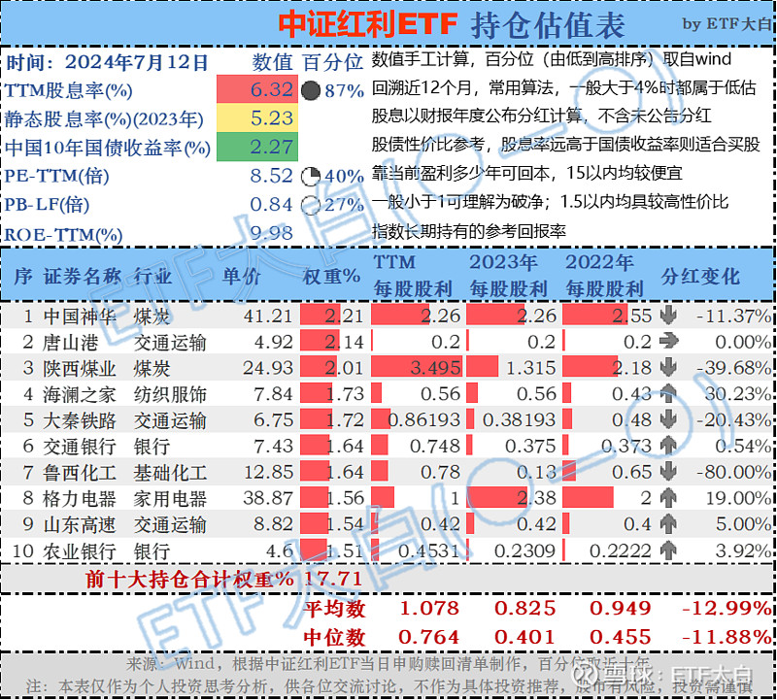The width and height of the screenshot is (777, 700).
Task: Click the right arrow icon in 唐山港 row
Action: (x=668, y=341)
